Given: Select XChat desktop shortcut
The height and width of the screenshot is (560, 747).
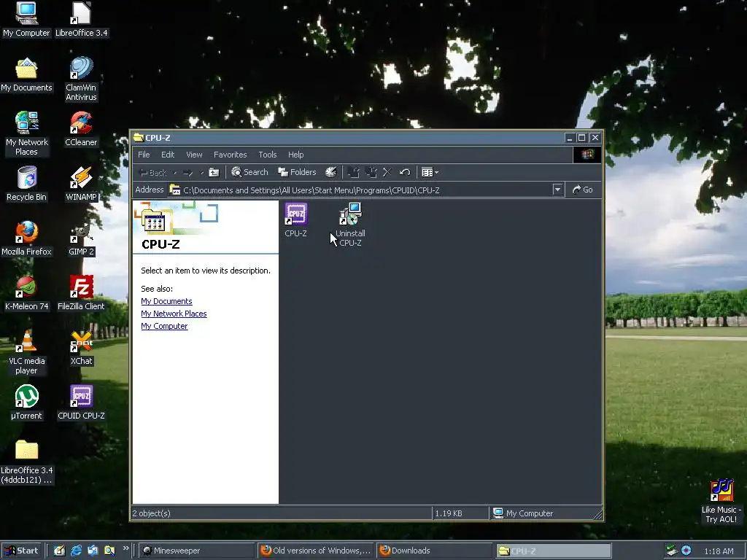Looking at the screenshot, I should [x=82, y=348].
